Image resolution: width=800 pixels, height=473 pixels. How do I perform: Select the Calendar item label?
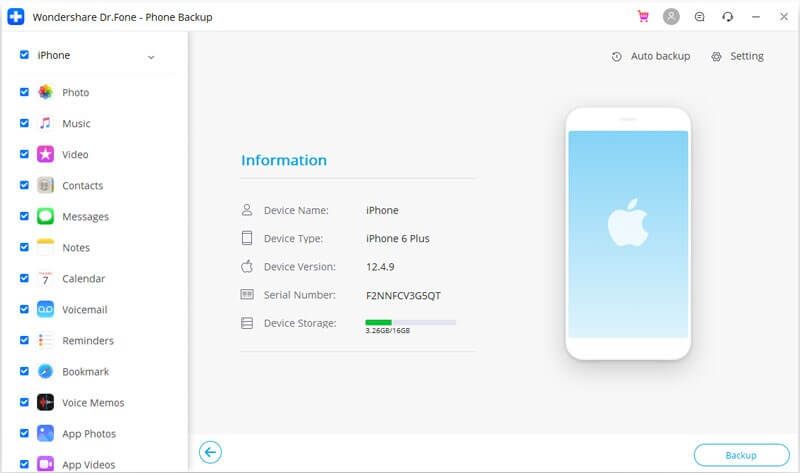(83, 278)
